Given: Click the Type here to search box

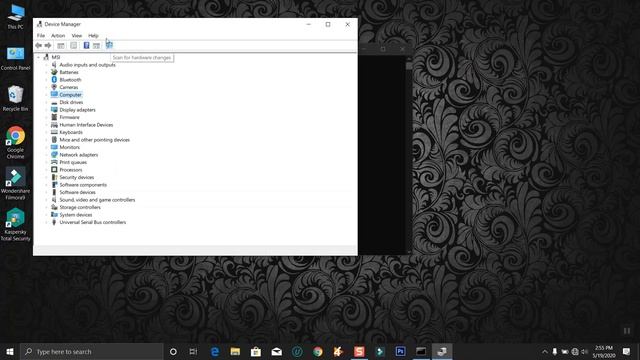Looking at the screenshot, I should (91, 351).
